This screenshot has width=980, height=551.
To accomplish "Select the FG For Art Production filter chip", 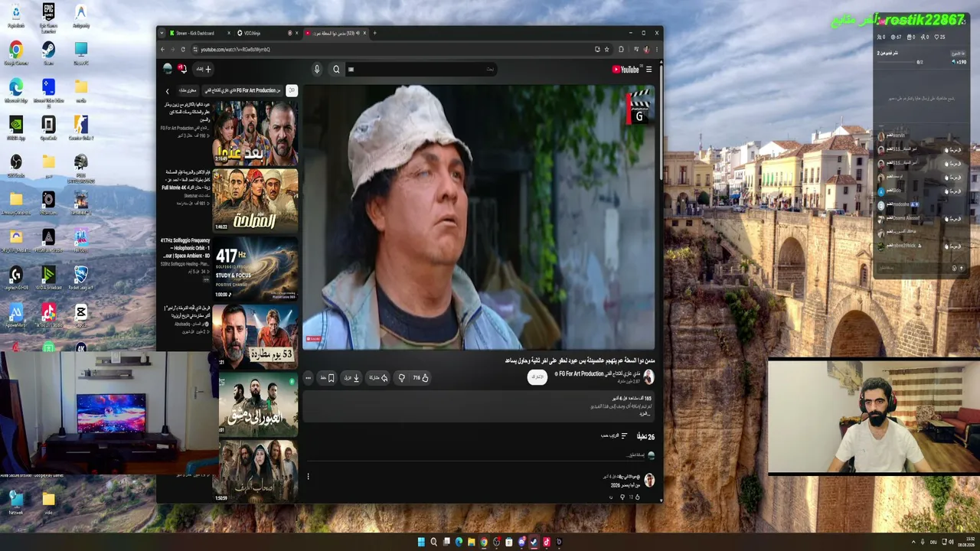I will click(x=242, y=90).
